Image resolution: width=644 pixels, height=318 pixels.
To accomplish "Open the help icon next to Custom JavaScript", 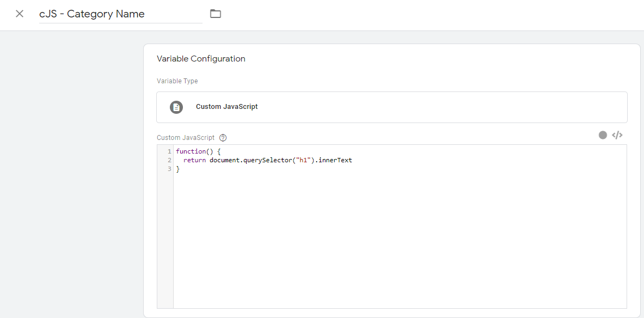I will pyautogui.click(x=223, y=138).
